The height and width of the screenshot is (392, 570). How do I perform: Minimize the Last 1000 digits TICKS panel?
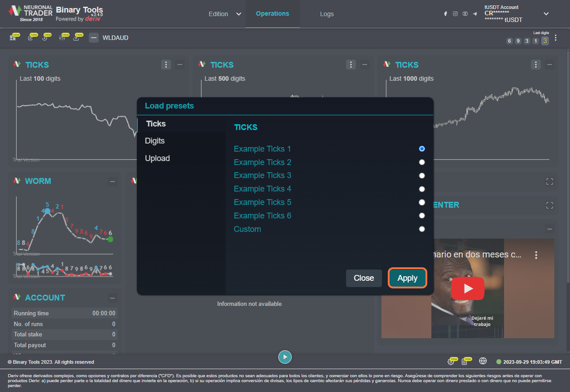click(550, 65)
